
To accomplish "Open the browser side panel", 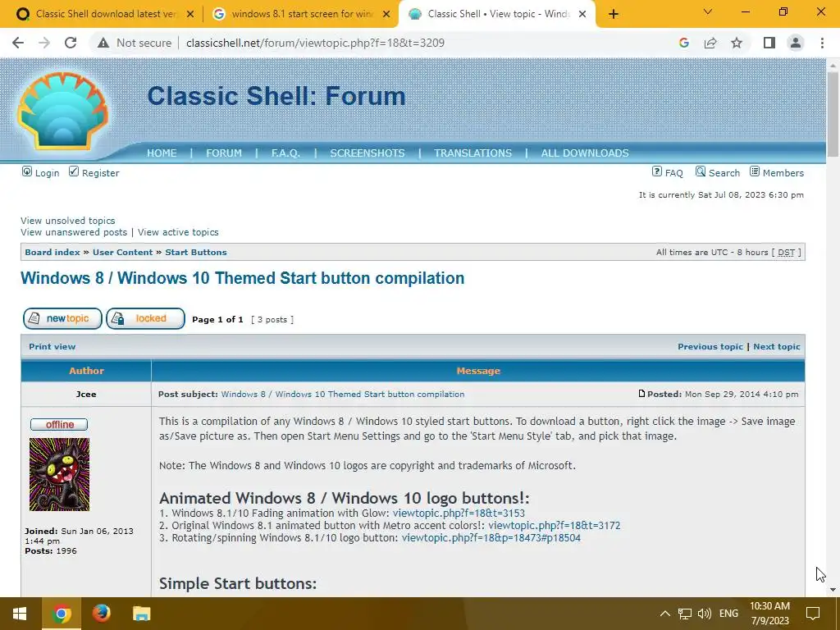I will click(769, 43).
